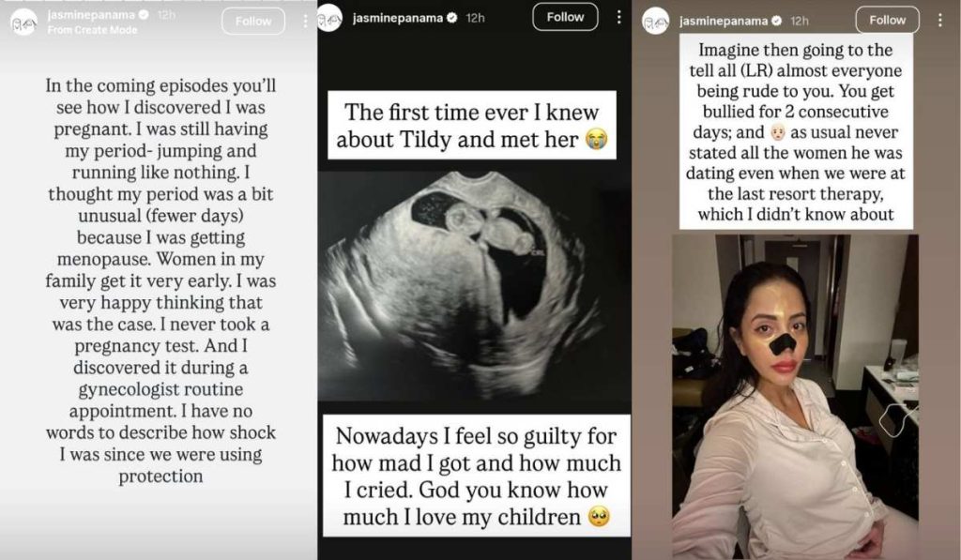Image resolution: width=961 pixels, height=560 pixels.
Task: Open jasminepanama avatar in first story
Action: click(23, 23)
